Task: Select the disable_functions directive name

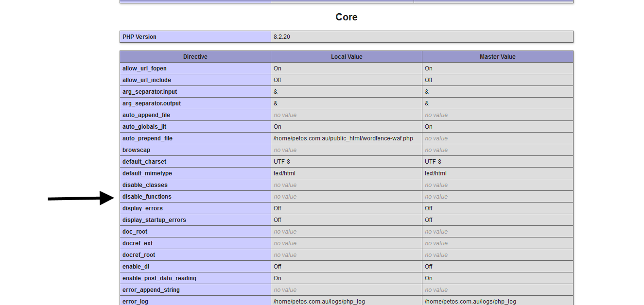Action: tap(147, 197)
